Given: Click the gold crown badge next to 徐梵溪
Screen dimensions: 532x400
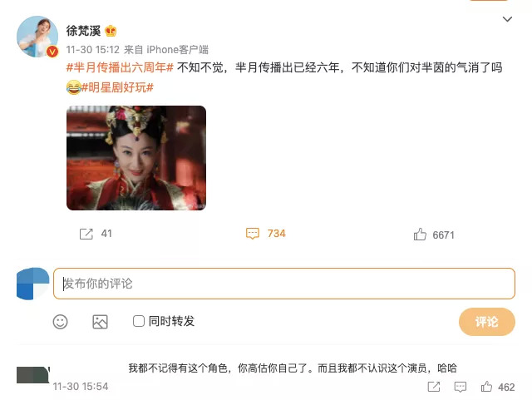Looking at the screenshot, I should 111,32.
